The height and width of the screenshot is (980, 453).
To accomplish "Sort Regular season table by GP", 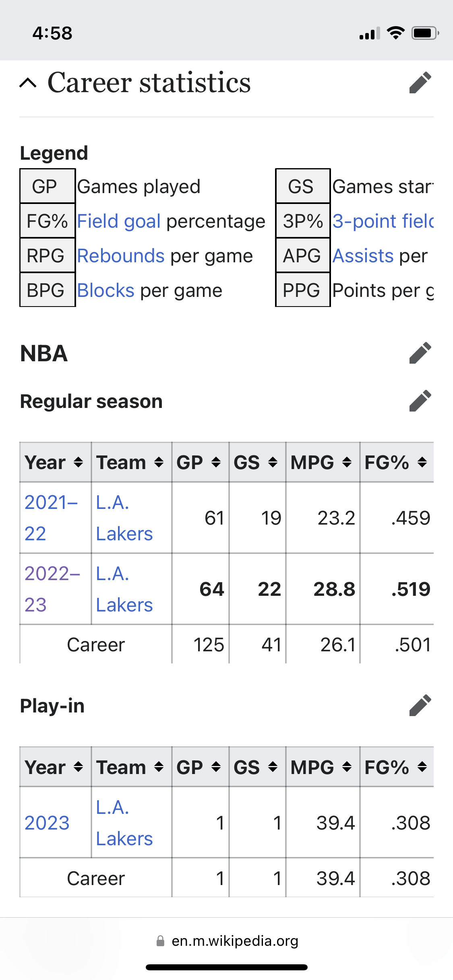I will 201,462.
